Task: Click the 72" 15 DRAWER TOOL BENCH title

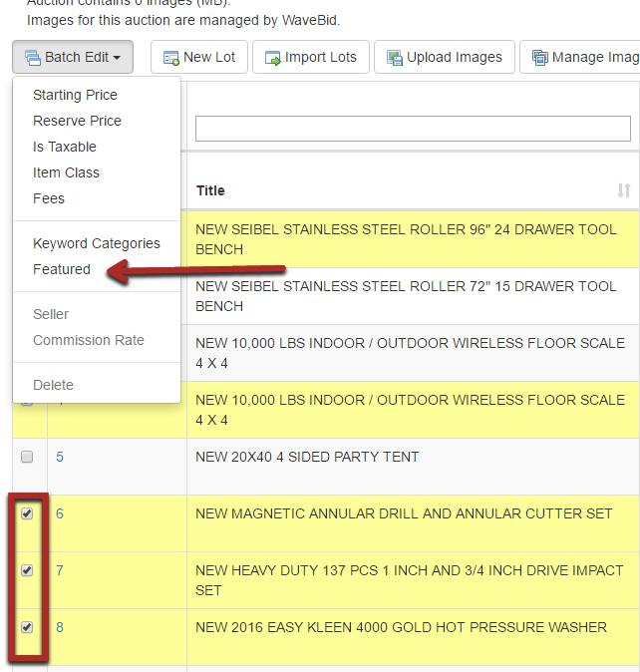Action: (406, 296)
